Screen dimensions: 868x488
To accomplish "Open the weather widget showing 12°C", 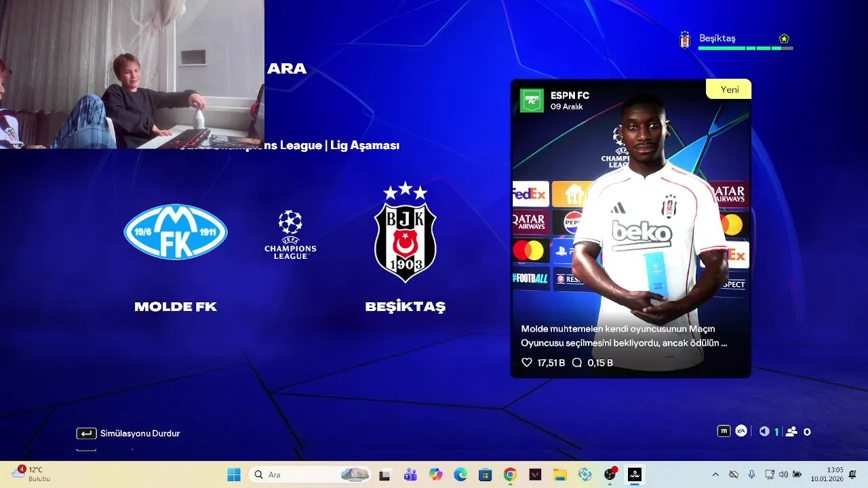I will pos(31,474).
